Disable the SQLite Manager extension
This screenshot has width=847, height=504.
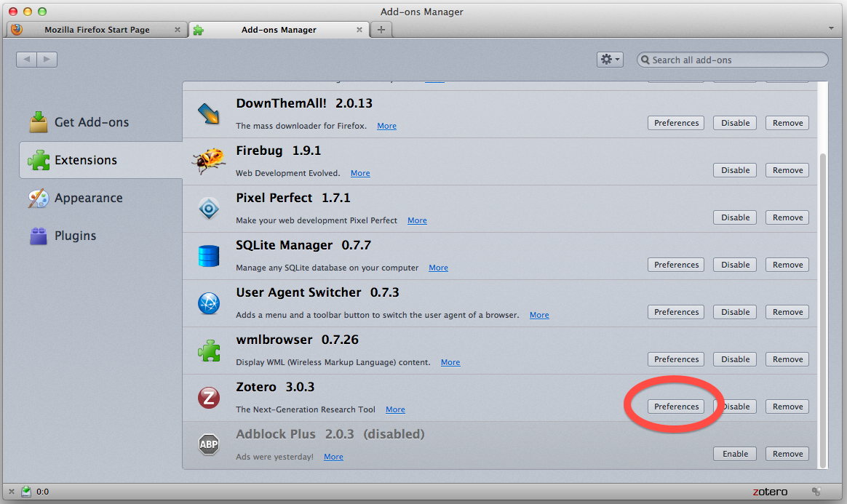[735, 265]
